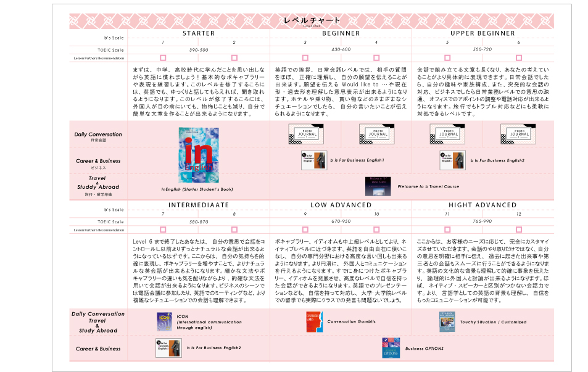Select the 'Career & Business ビジネス' row label
588x372 pixels.
pos(98,163)
